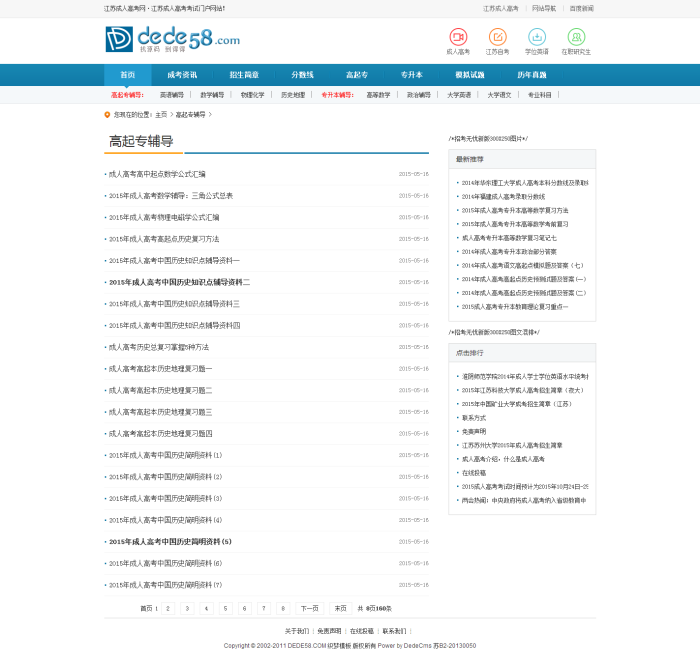
Task: Open article 高起点历史复习方法
Action: [164, 239]
